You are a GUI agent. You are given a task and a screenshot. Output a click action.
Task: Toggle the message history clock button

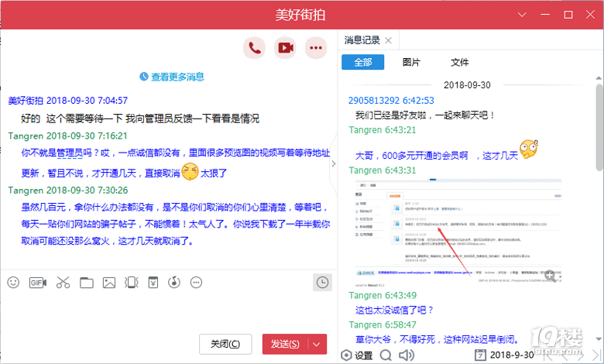[321, 282]
